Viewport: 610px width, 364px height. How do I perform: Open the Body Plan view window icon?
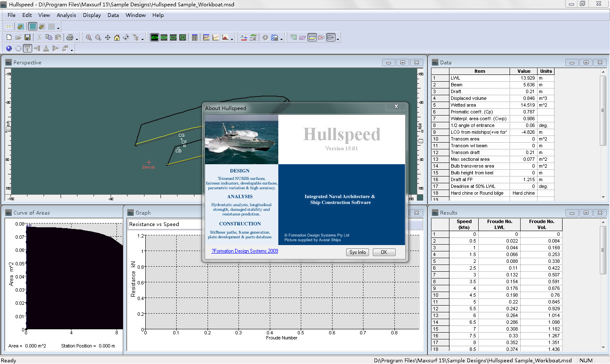pyautogui.click(x=183, y=38)
